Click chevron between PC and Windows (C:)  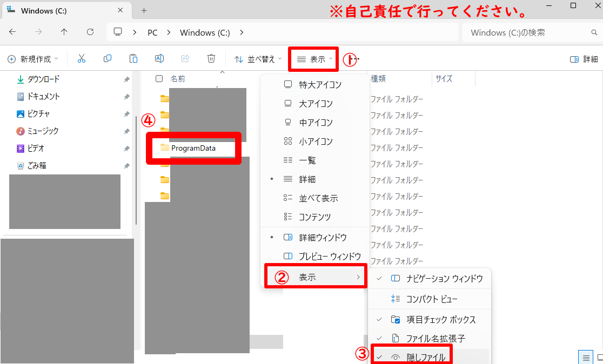[x=169, y=32]
